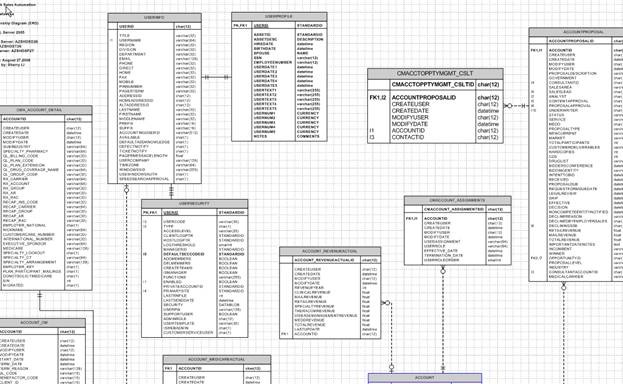
Task: Select the blue ACCOUNT table header
Action: pyautogui.click(x=425, y=378)
